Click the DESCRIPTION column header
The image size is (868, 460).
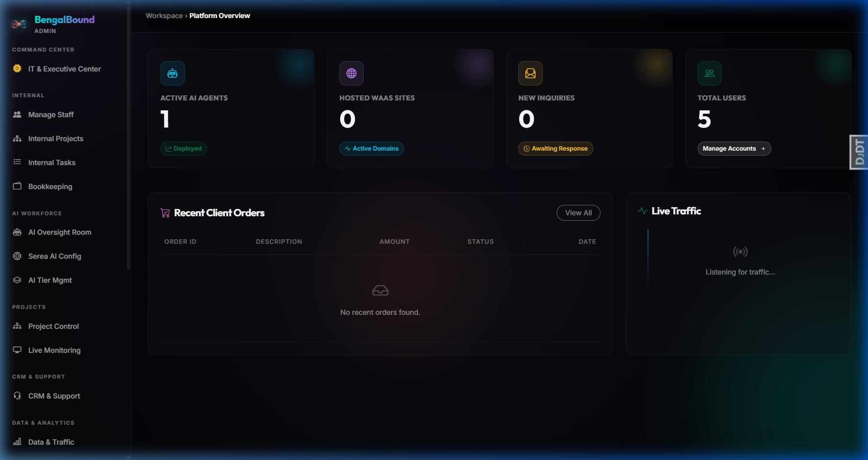(x=279, y=242)
